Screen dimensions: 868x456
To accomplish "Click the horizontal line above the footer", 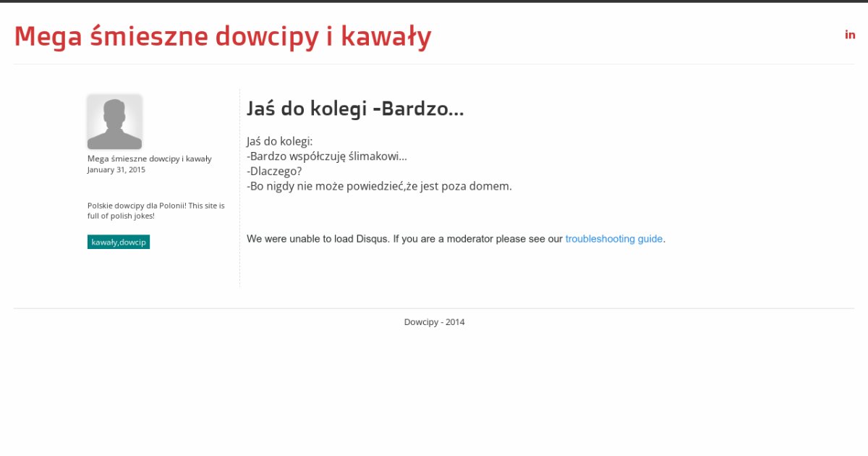I will click(434, 308).
